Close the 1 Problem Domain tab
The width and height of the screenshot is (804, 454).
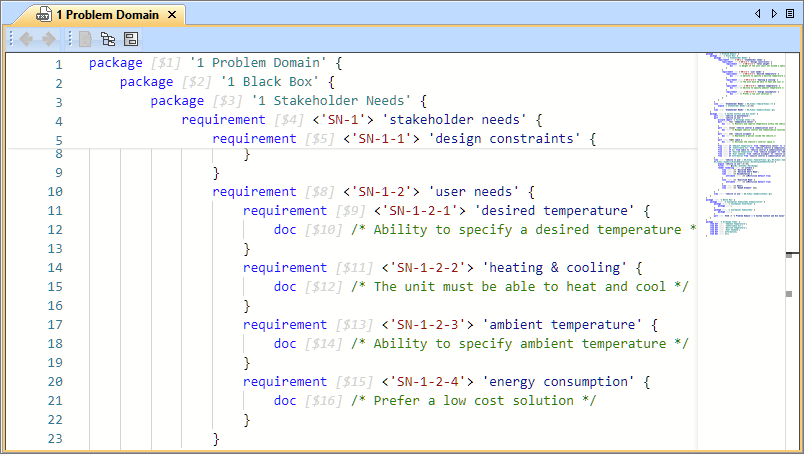click(x=172, y=15)
